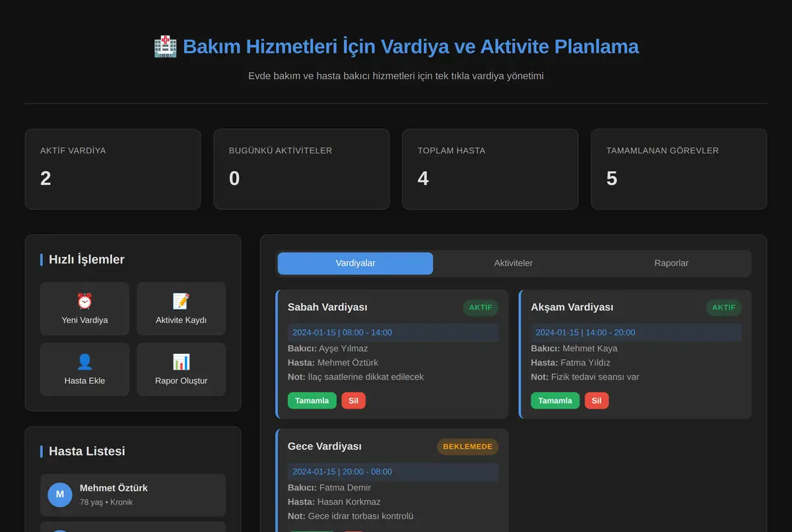Screen dimensions: 792x532
Task: Click the Bugünkü Aktiviteler stat card
Action: (302, 169)
